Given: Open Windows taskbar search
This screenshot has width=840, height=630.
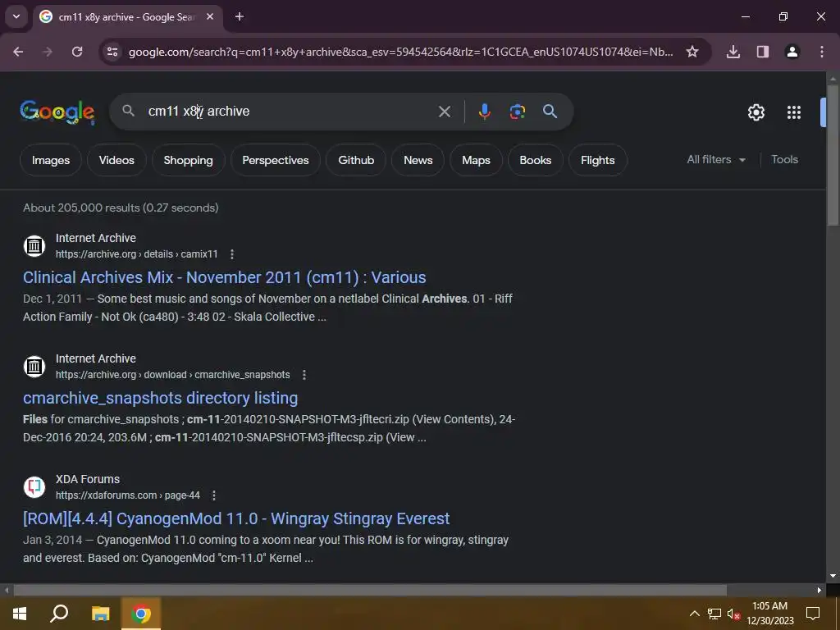Looking at the screenshot, I should click(x=59, y=614).
